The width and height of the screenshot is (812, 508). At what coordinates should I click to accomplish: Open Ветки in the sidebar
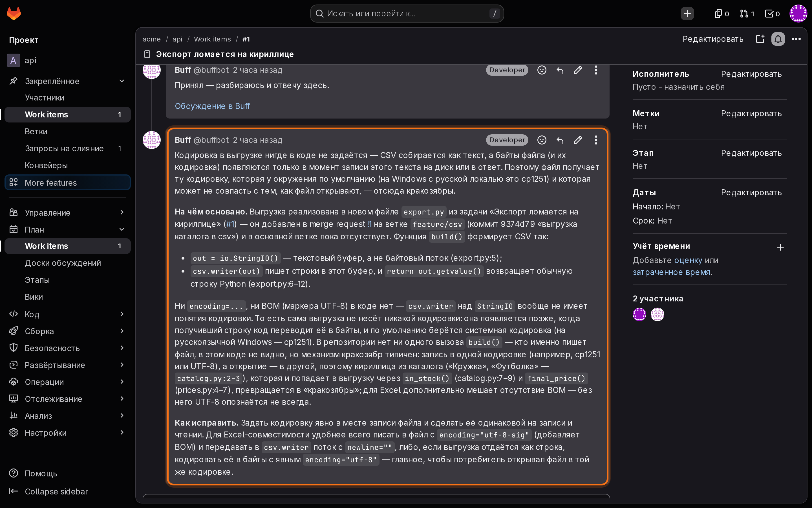click(x=68, y=131)
